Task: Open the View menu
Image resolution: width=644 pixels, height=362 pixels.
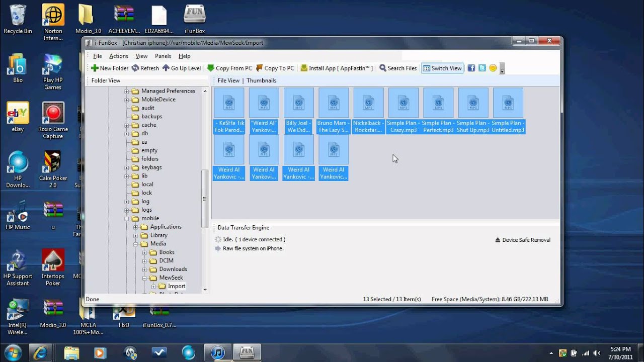Action: 142,56
